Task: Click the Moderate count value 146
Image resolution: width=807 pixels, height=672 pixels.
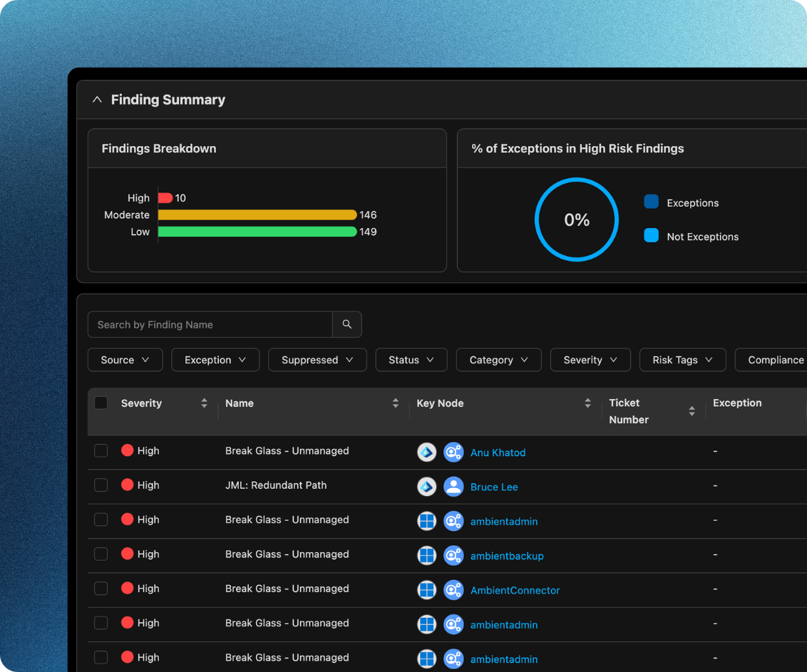Action: point(368,215)
